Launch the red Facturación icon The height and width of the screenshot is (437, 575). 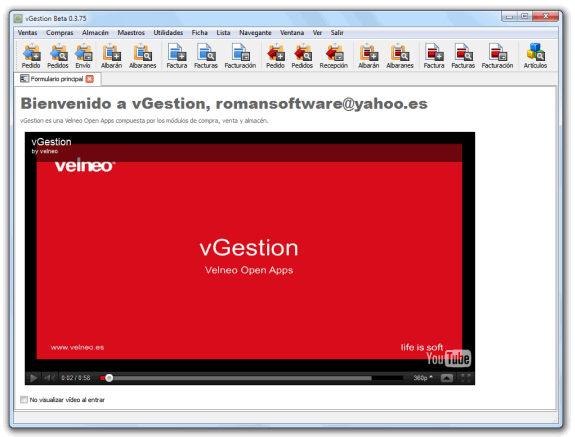[x=497, y=56]
